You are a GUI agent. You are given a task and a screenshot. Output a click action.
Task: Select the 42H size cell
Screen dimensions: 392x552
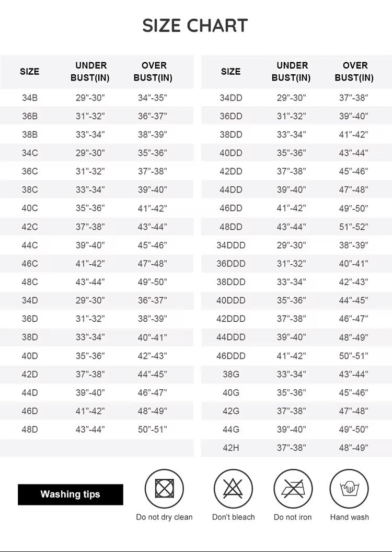pyautogui.click(x=231, y=447)
